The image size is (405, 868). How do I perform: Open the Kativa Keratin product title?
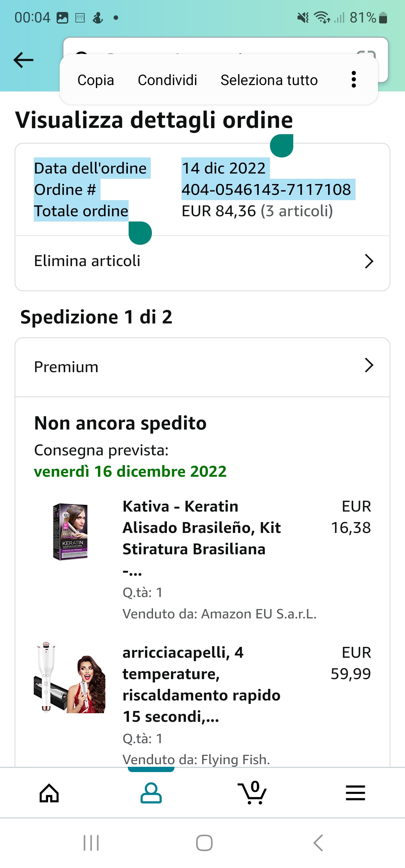pos(201,528)
